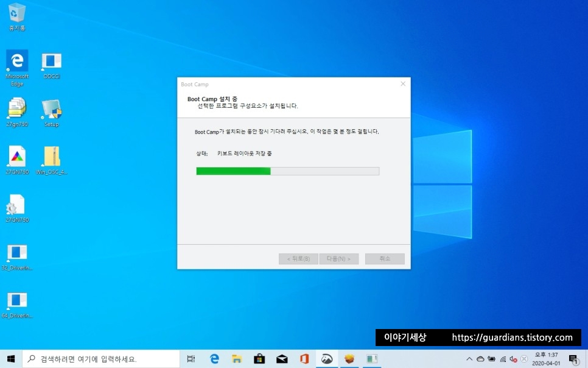
Task: Open Mail app from taskbar
Action: point(282,359)
